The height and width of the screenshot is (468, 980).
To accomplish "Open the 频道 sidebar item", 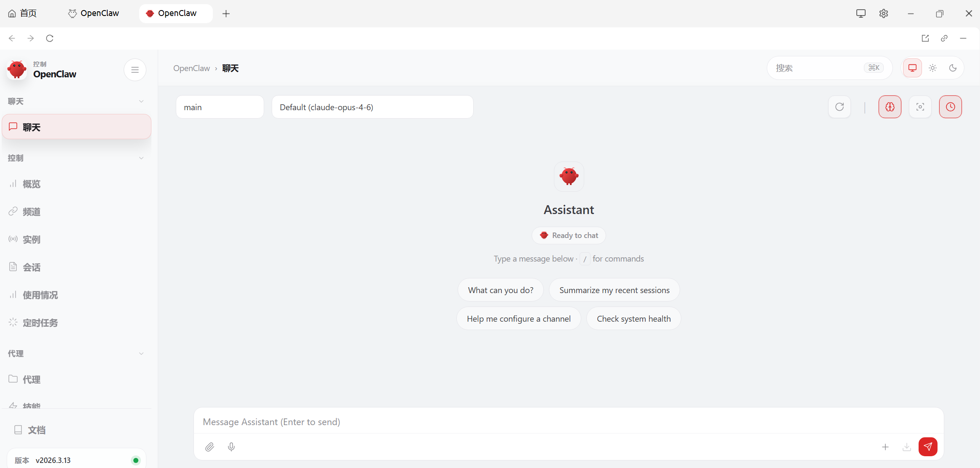I will (x=32, y=212).
